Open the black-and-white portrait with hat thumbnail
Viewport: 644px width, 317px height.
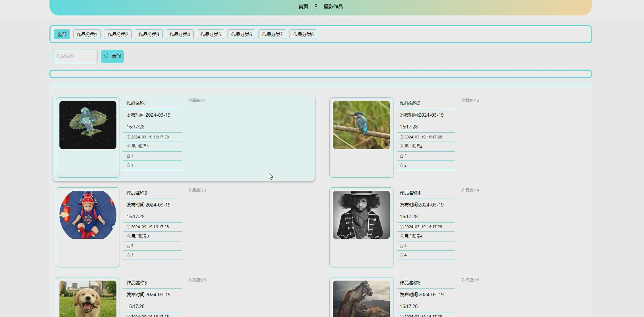pos(361,215)
